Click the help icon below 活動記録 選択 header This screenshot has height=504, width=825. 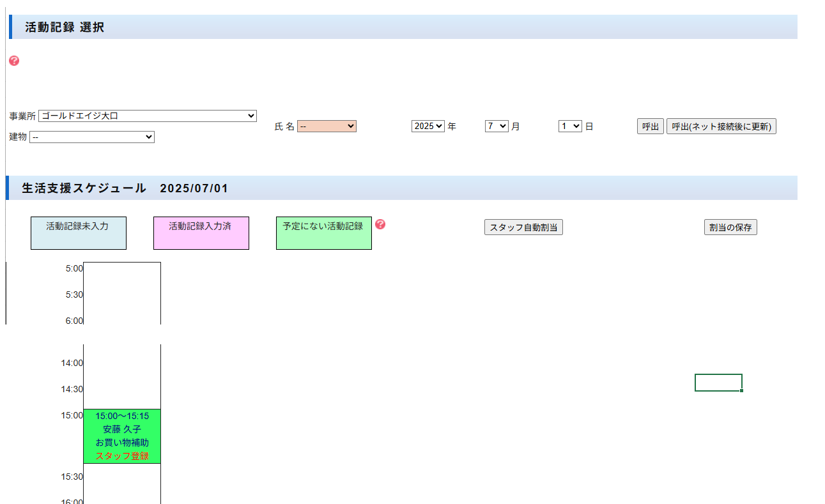point(14,61)
